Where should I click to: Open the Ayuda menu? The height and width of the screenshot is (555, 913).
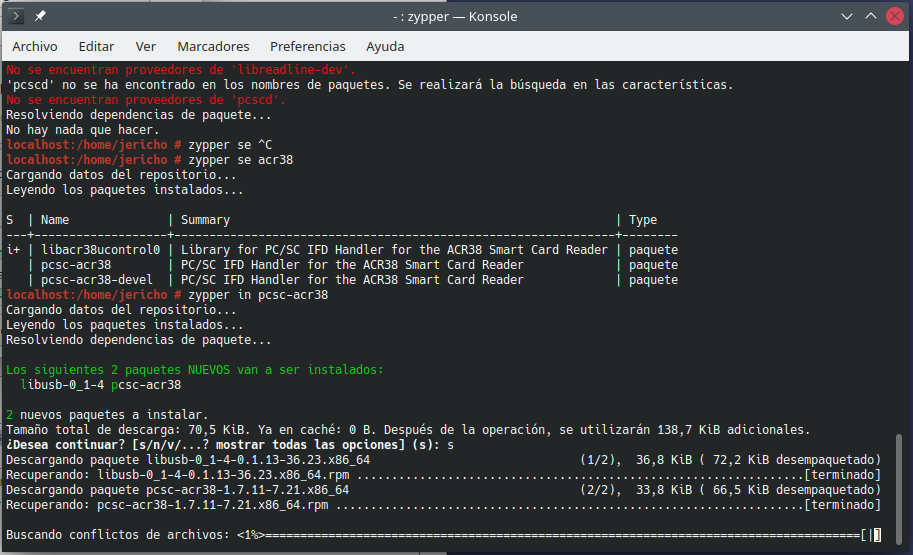[x=385, y=46]
